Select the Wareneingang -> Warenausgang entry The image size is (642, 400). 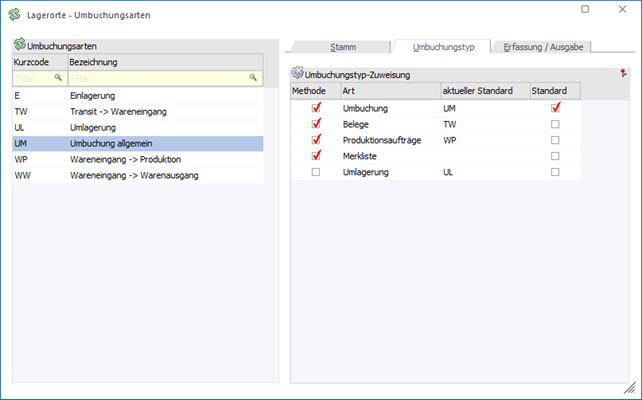(138, 175)
